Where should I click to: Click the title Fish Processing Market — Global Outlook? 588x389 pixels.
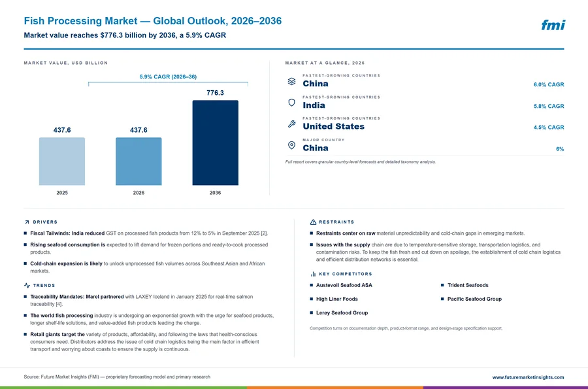[x=153, y=21]
